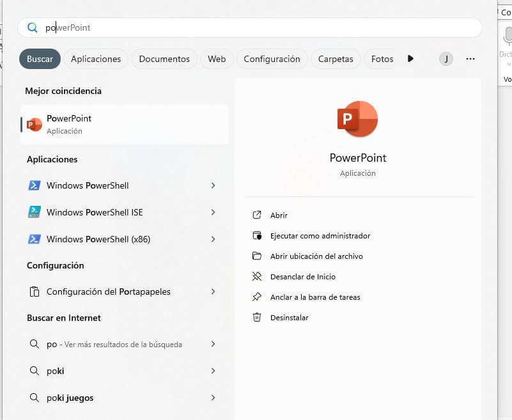Open the three-dots more options menu
Image resolution: width=512 pixels, height=420 pixels.
pos(470,59)
